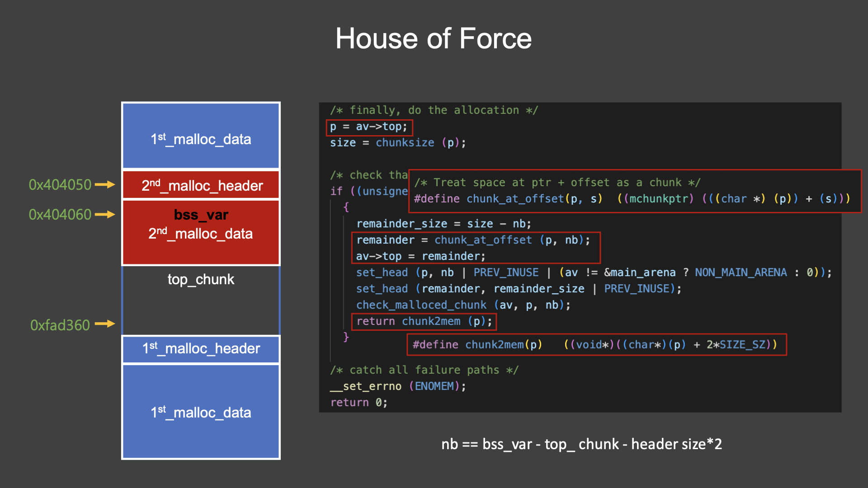Select the 1st_malloc_header blue block

point(201,349)
